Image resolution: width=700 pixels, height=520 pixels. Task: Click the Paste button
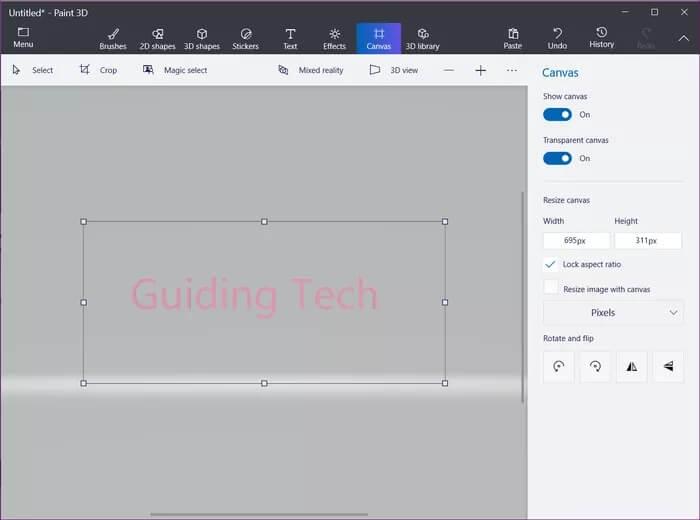pyautogui.click(x=512, y=39)
